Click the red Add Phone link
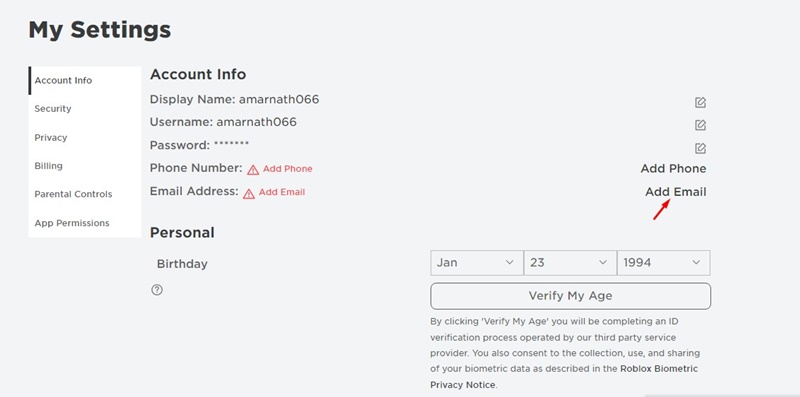The width and height of the screenshot is (800, 397). (288, 169)
